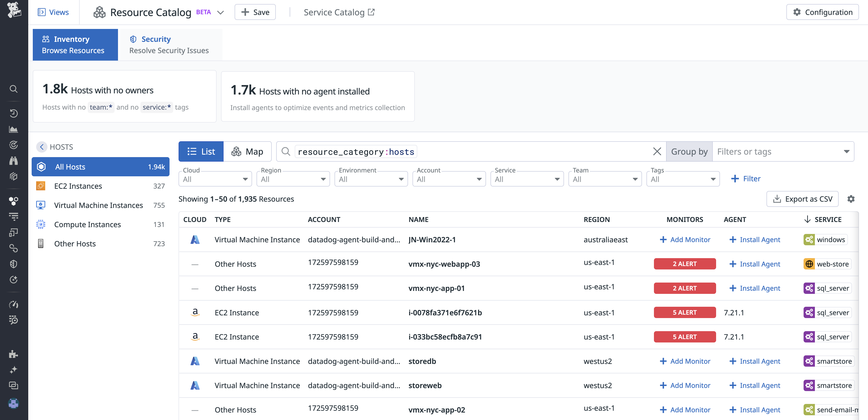Screen dimensions: 868x420
Task: Enable Group by mode
Action: 689,151
